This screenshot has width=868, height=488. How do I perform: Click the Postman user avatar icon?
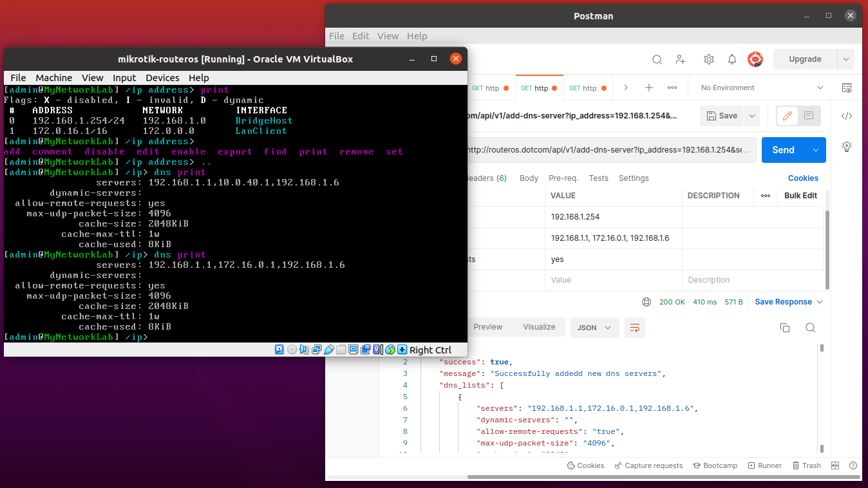755,59
